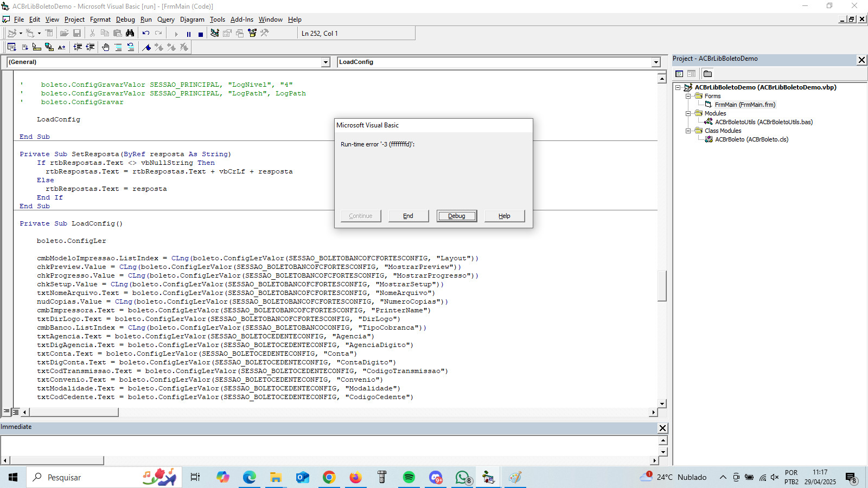The width and height of the screenshot is (868, 488).
Task: Click the code window scroll-down arrow
Action: (x=662, y=403)
